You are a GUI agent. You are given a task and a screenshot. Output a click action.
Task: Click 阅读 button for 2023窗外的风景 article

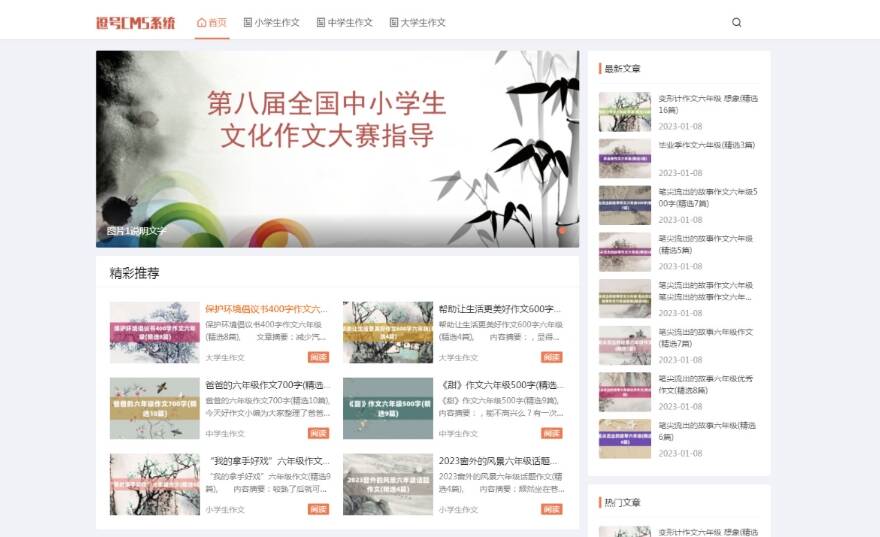[552, 509]
